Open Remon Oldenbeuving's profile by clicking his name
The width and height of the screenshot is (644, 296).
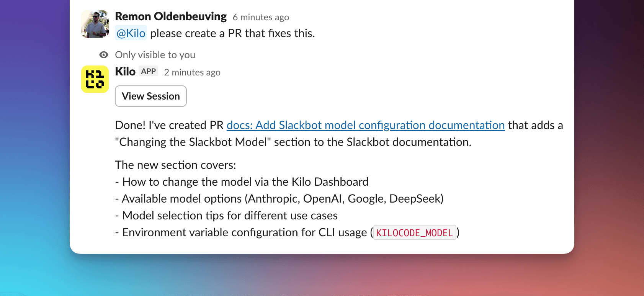pos(170,16)
